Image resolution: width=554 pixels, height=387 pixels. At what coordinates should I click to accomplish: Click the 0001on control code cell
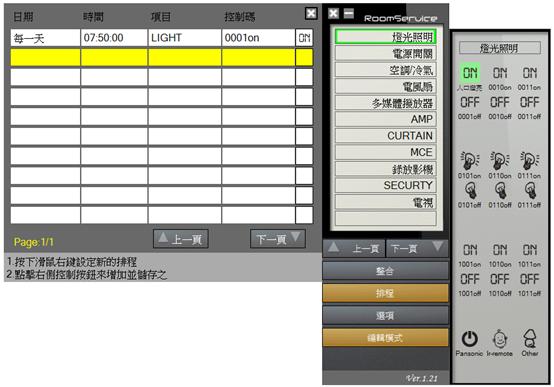258,37
